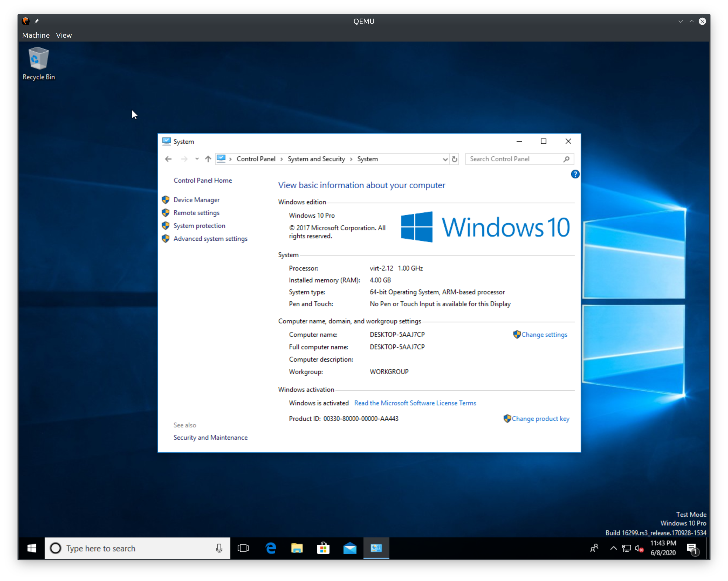Click the Cortana microphone icon

pos(219,548)
